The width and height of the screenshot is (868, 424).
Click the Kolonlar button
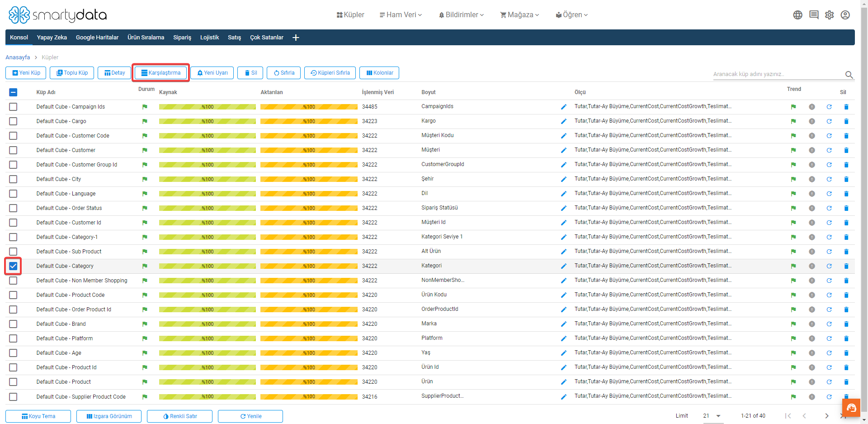click(x=379, y=73)
